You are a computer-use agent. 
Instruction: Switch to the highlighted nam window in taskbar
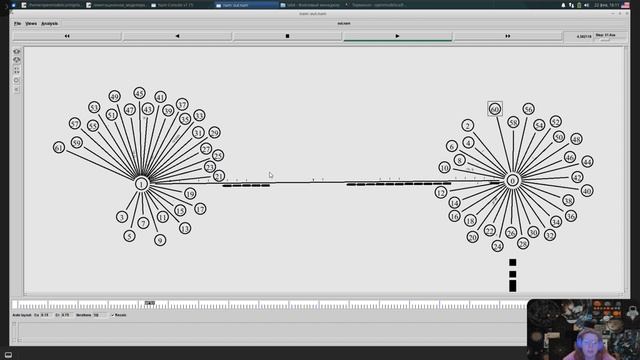[246, 5]
